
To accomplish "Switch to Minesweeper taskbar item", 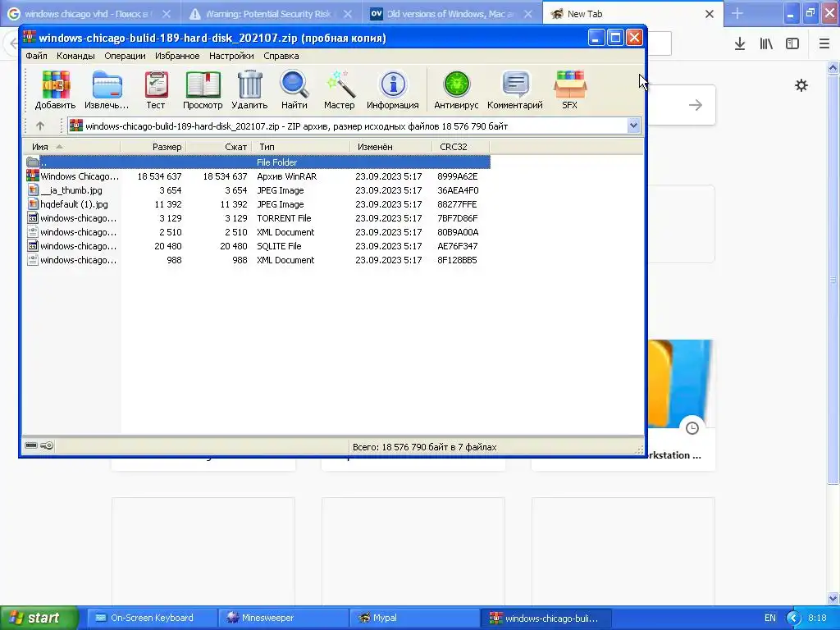I will [283, 618].
